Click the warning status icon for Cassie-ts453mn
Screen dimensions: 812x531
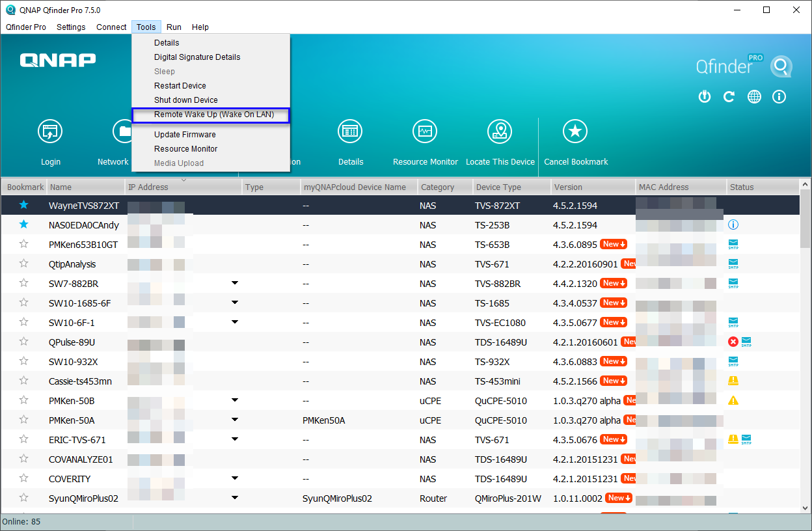coord(733,381)
